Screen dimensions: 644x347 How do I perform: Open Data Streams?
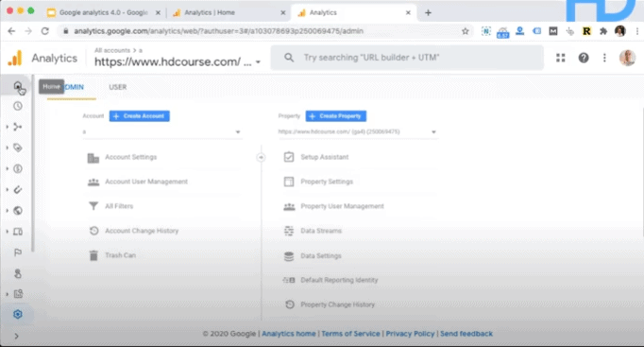[321, 231]
